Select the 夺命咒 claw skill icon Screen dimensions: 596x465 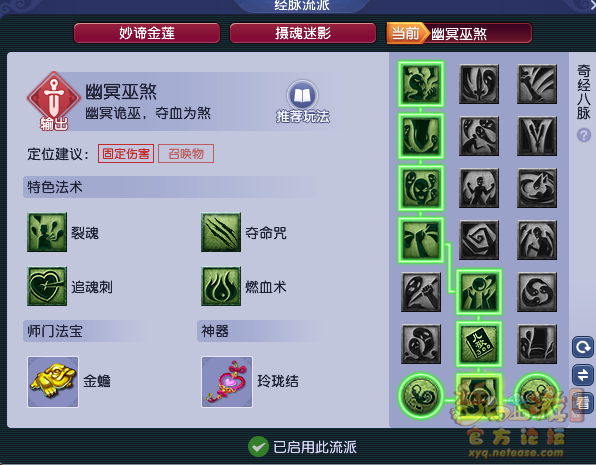click(x=221, y=232)
